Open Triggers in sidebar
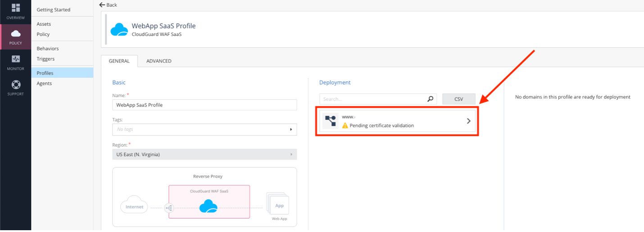644x232 pixels. 45,59
